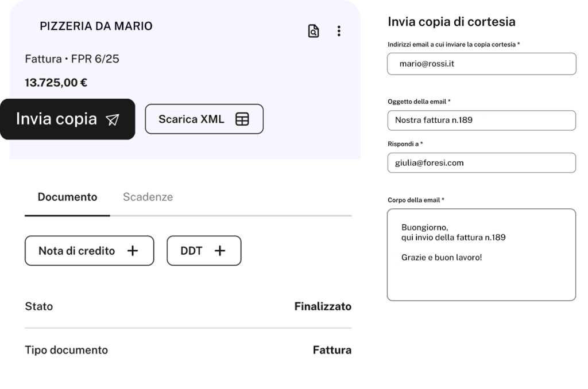Edit the Oggetto della email field
This screenshot has width=588, height=389.
(x=482, y=120)
